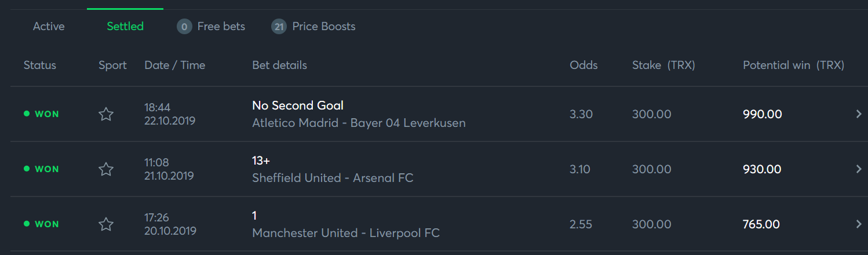Open the Price Boosts tab

pyautogui.click(x=323, y=27)
